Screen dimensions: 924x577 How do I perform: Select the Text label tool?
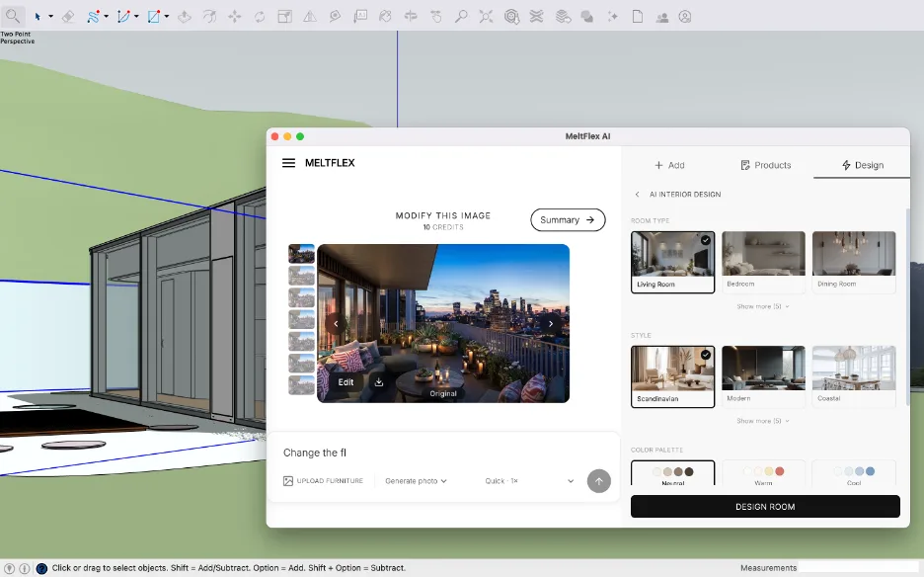click(360, 17)
